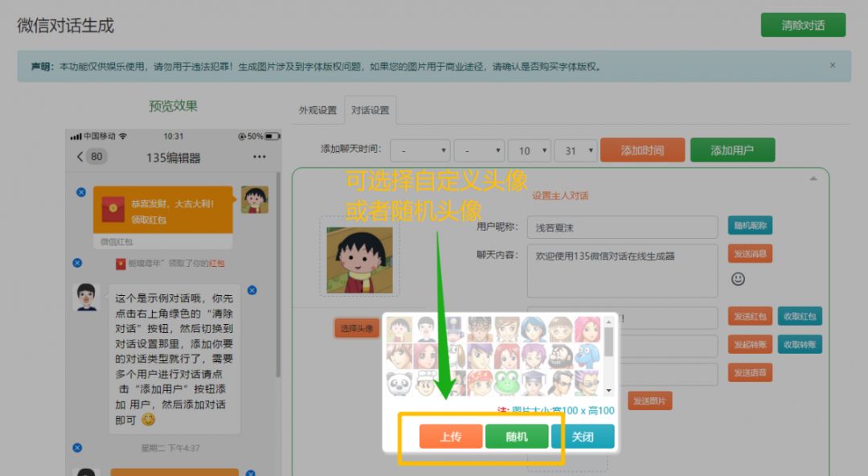Choose the green frog avatar

[x=506, y=384]
